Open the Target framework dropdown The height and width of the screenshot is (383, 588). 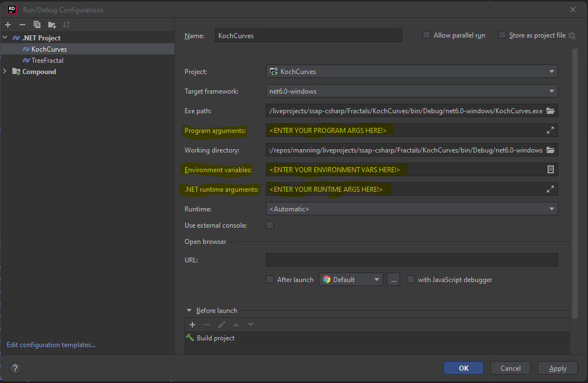coord(412,91)
